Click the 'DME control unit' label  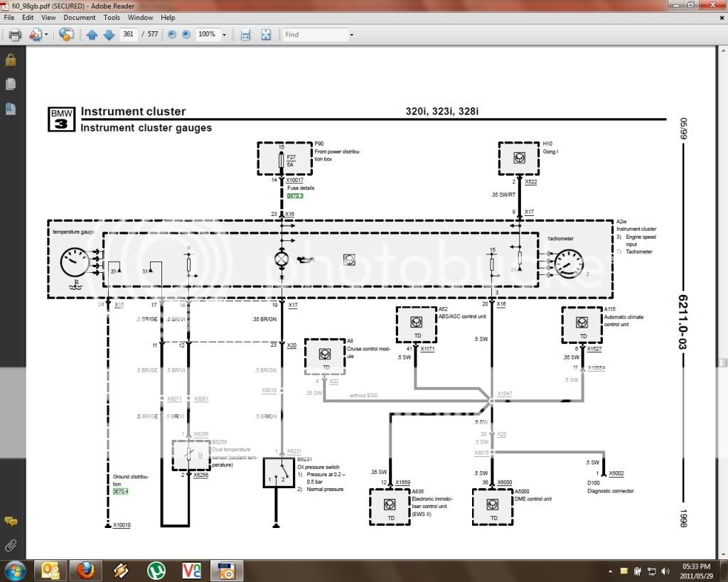tap(533, 499)
